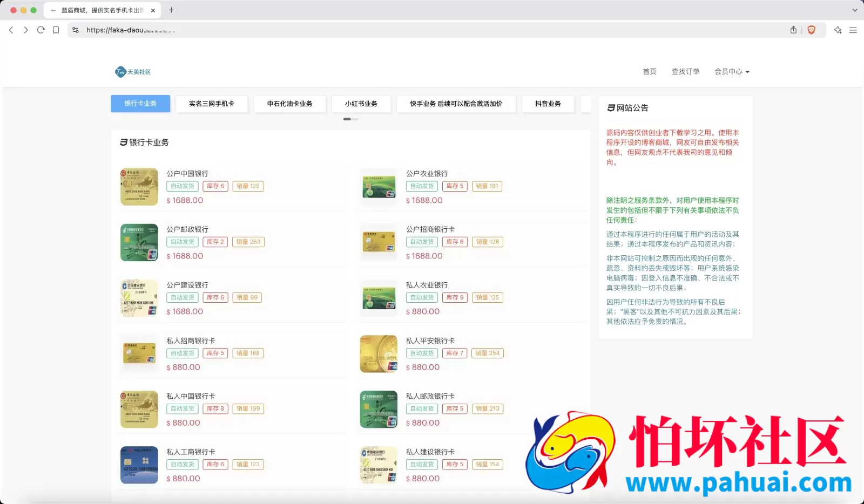Go forward in browser history
Image resolution: width=864 pixels, height=504 pixels.
[x=26, y=30]
